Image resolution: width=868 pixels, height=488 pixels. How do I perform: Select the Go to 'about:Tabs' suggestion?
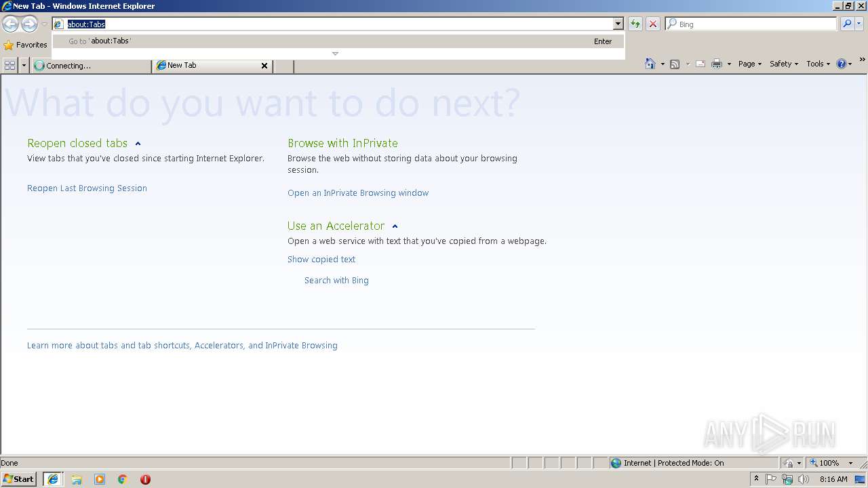coord(338,41)
